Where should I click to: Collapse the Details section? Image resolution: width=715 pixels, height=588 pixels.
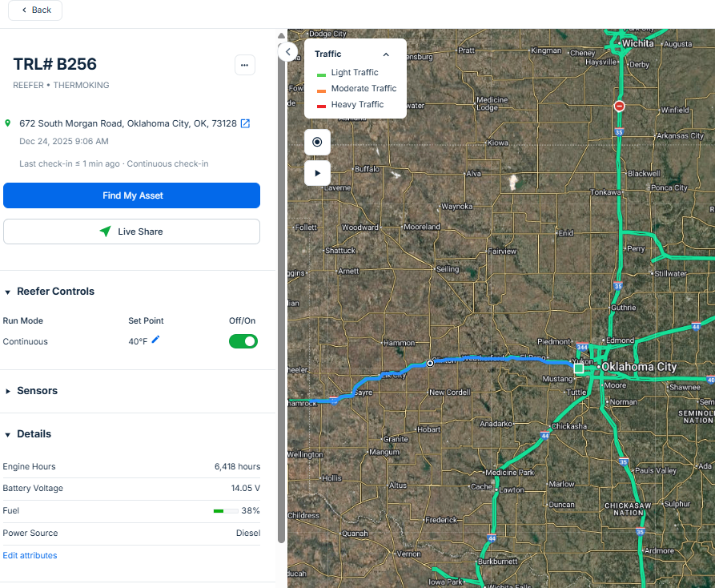[x=8, y=434]
